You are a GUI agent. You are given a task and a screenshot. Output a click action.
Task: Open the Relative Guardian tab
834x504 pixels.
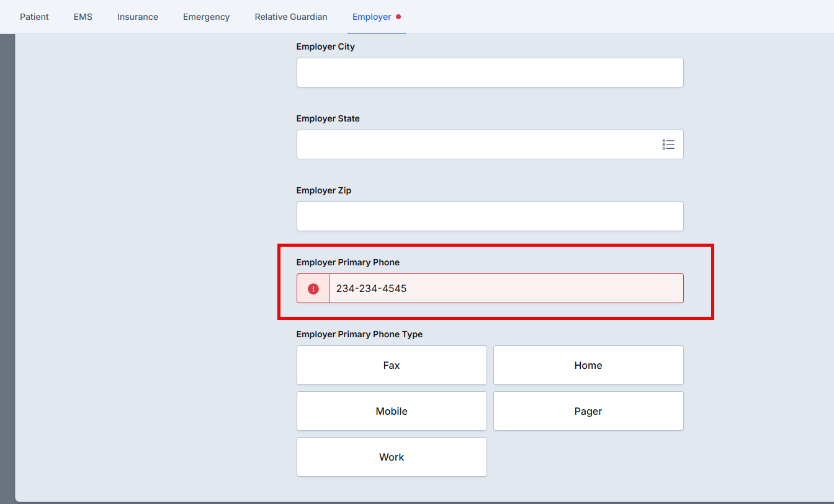[x=290, y=17]
